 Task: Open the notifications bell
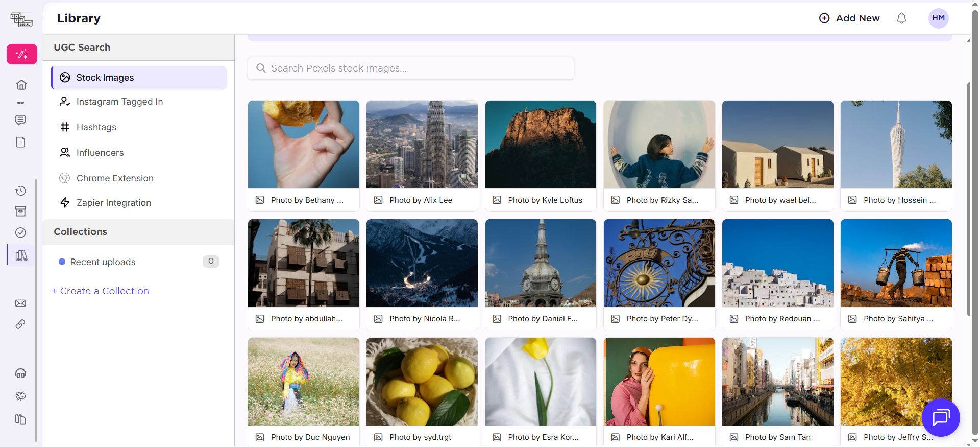tap(902, 18)
